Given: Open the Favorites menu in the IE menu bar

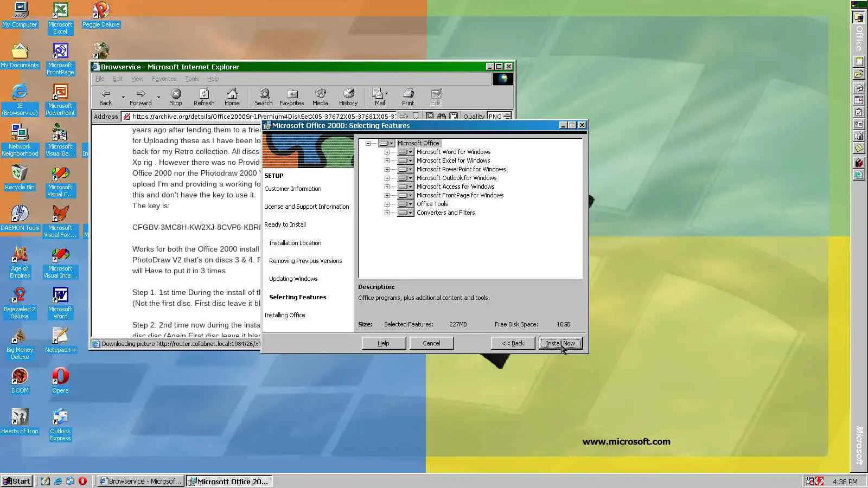Looking at the screenshot, I should click(164, 79).
